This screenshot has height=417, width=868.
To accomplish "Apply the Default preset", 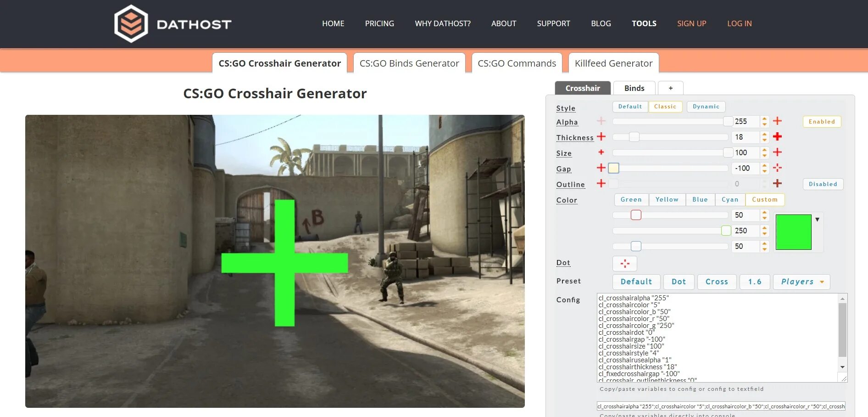I will point(636,282).
